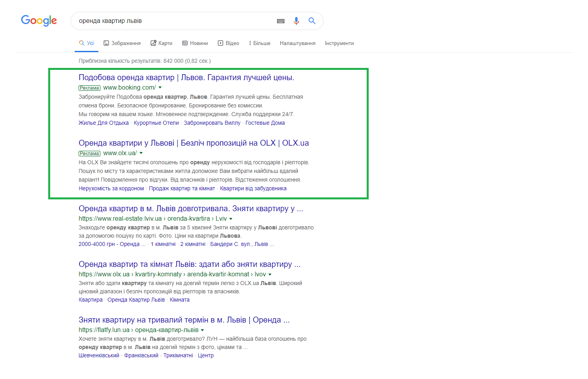The image size is (588, 379).
Task: Switch to the Карти tab
Action: click(161, 43)
